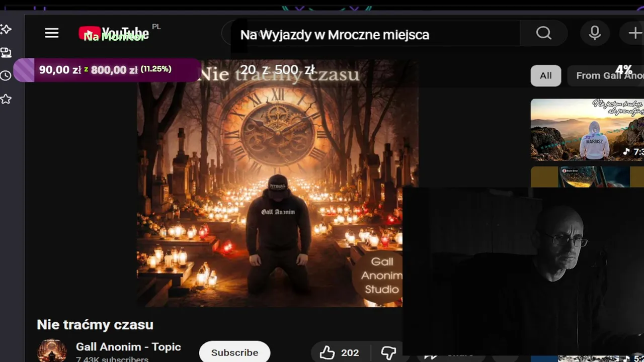
Task: Open Gall Anonim - Topic channel avatar
Action: click(x=52, y=351)
